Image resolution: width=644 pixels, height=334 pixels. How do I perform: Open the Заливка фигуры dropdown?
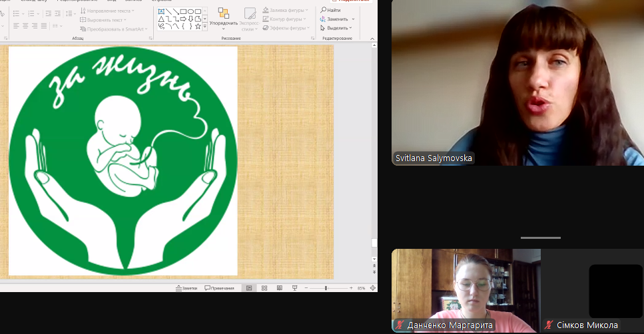pos(286,10)
